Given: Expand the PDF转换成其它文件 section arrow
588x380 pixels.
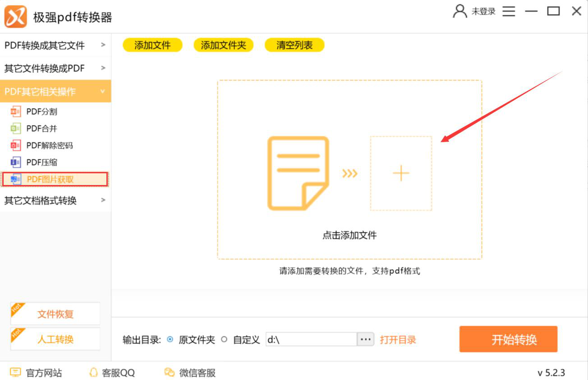Looking at the screenshot, I should point(103,45).
